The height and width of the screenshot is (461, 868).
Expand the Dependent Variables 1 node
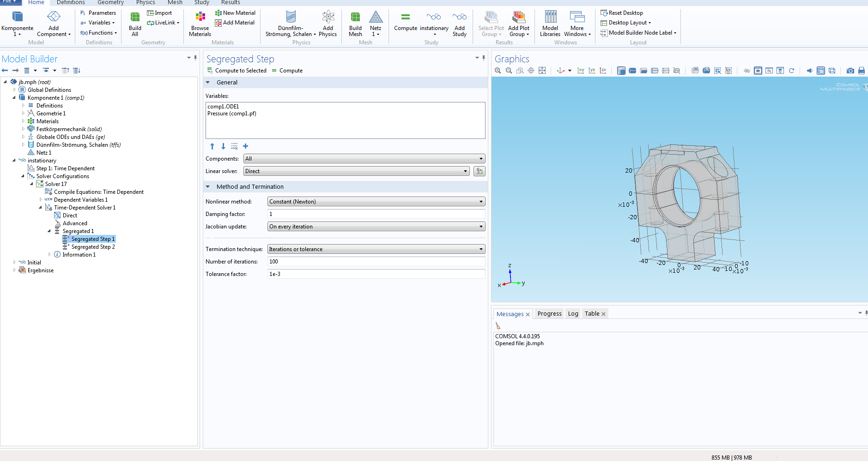41,200
